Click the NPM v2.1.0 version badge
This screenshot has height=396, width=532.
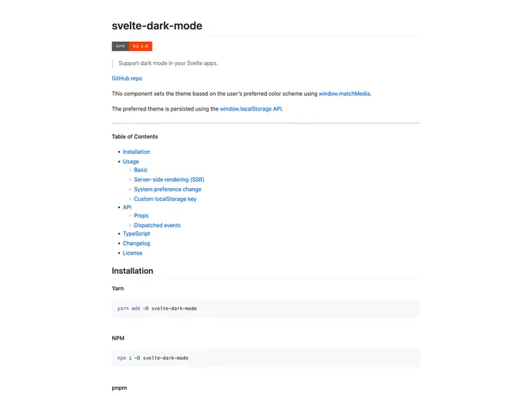(x=132, y=46)
